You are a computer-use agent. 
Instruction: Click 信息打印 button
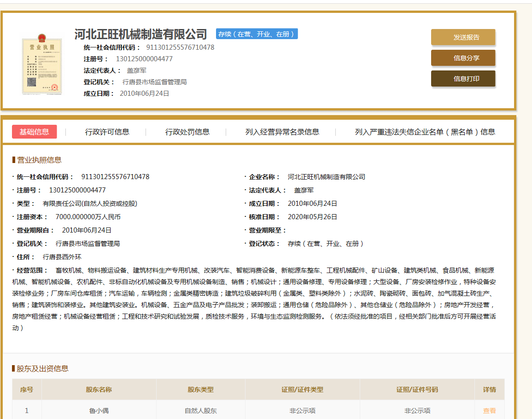(463, 79)
